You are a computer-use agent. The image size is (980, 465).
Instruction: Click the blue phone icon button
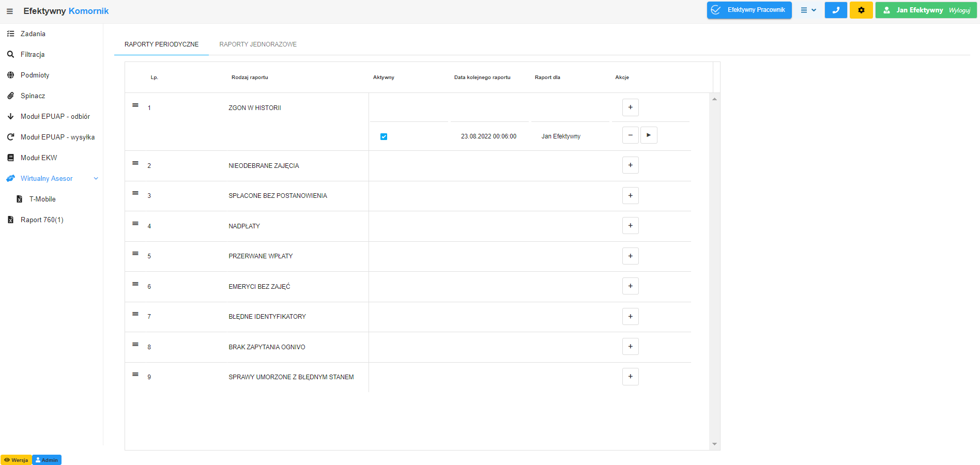coord(836,10)
